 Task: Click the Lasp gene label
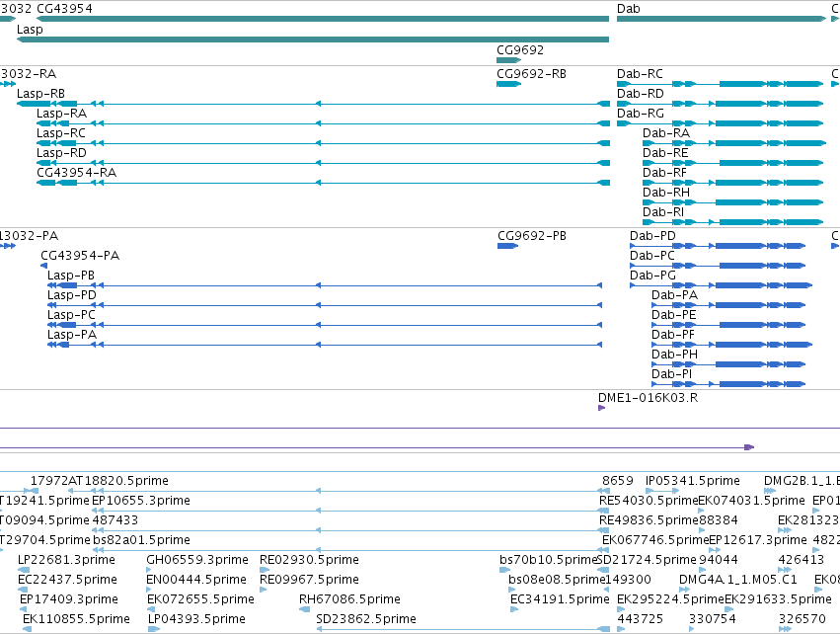[x=30, y=30]
